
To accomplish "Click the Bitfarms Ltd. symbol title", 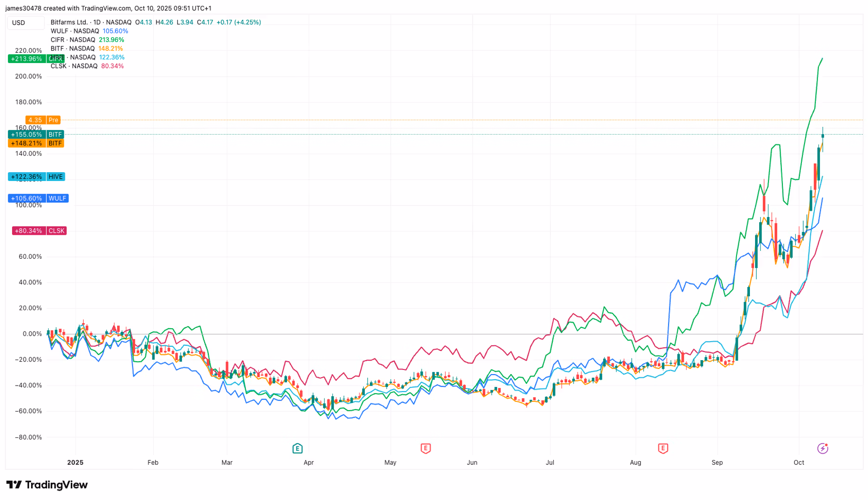I will (69, 22).
